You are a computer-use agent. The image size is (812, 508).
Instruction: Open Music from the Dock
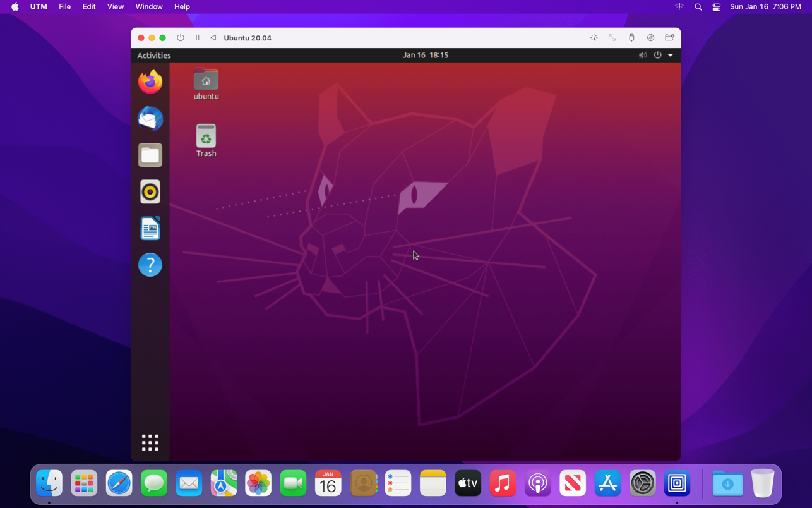[503, 483]
